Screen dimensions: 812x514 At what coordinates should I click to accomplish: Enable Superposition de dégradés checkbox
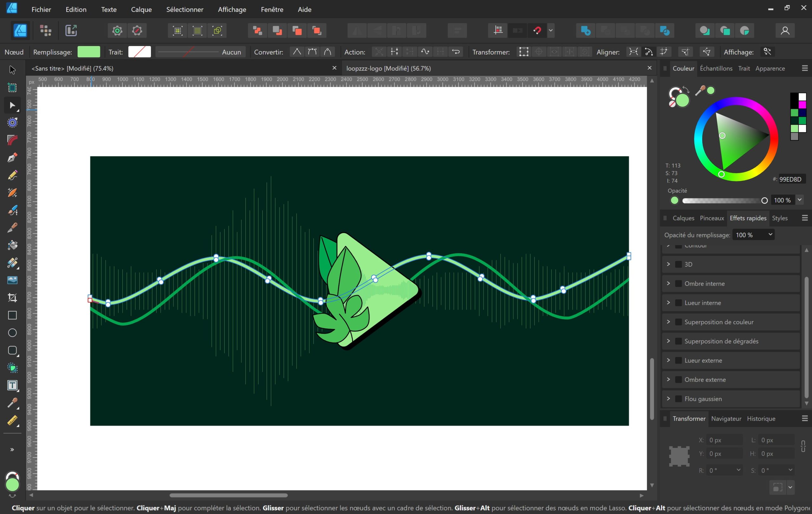(x=678, y=341)
